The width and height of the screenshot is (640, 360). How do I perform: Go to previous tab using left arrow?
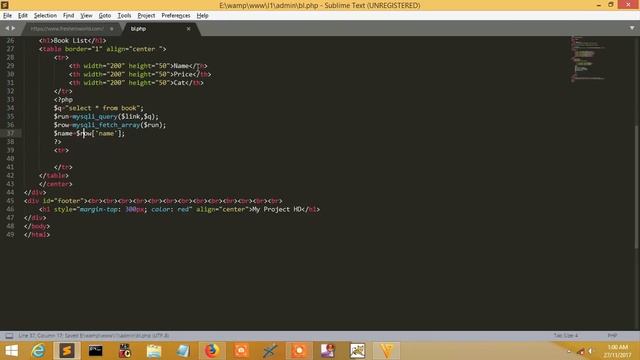[x=7, y=28]
